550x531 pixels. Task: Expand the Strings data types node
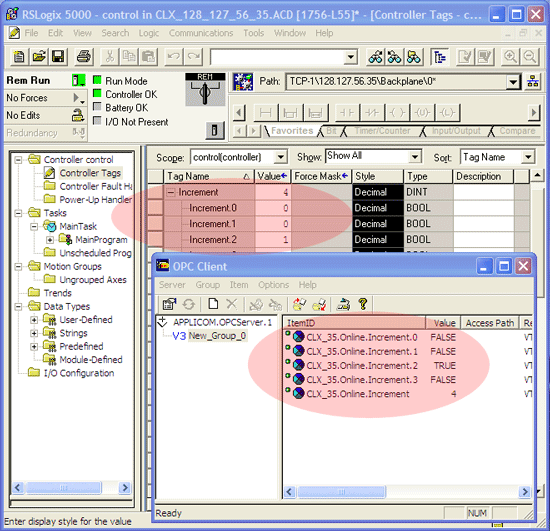point(34,333)
